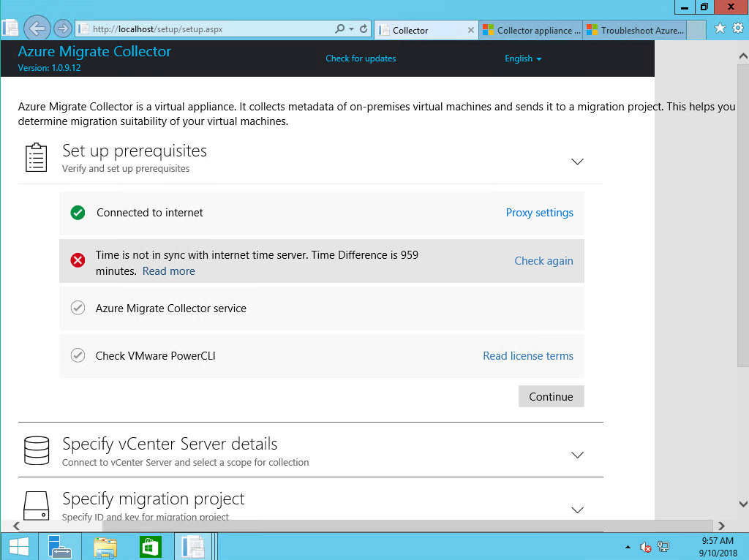The width and height of the screenshot is (749, 560).
Task: Open a new blank tab
Action: coord(696,30)
